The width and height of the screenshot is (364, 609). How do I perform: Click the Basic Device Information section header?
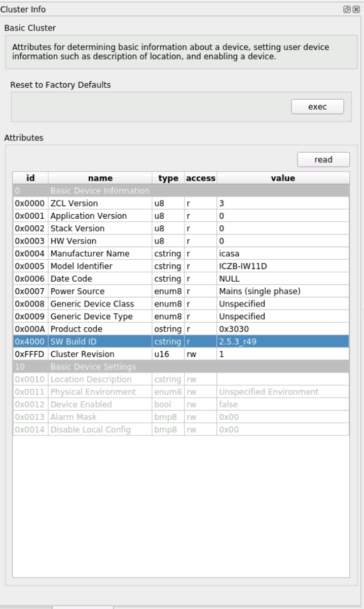coord(181,191)
